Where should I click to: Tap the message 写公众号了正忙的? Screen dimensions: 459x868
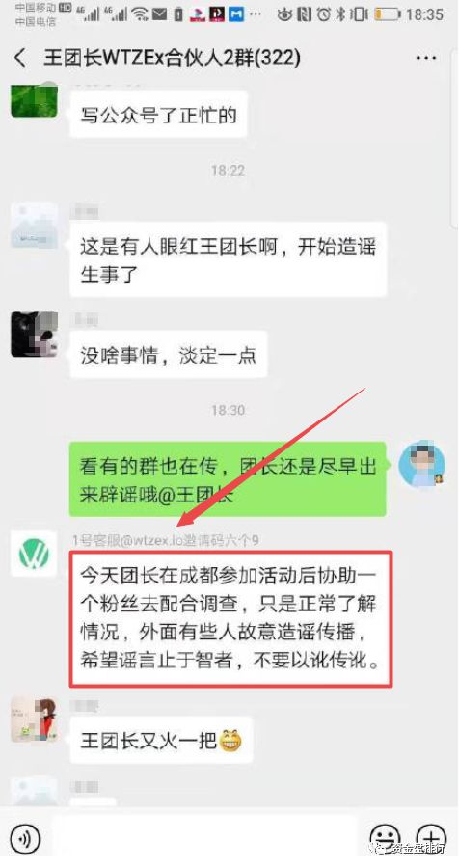click(x=158, y=115)
